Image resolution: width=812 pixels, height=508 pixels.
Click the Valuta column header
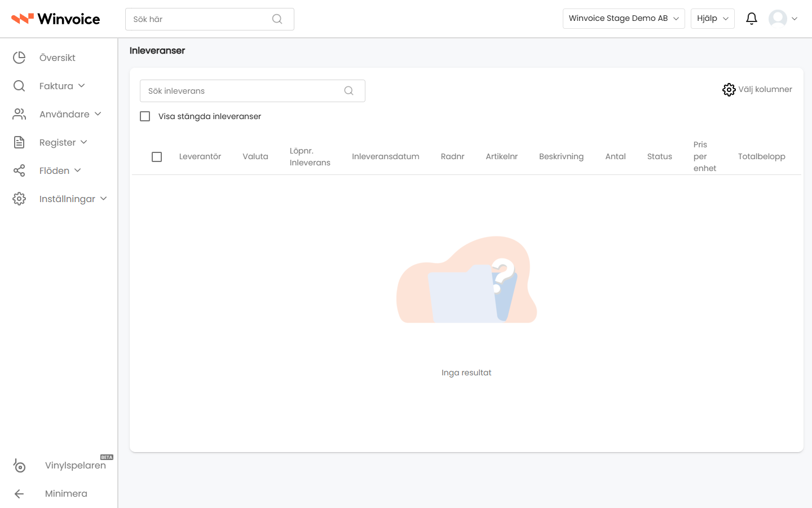click(255, 157)
